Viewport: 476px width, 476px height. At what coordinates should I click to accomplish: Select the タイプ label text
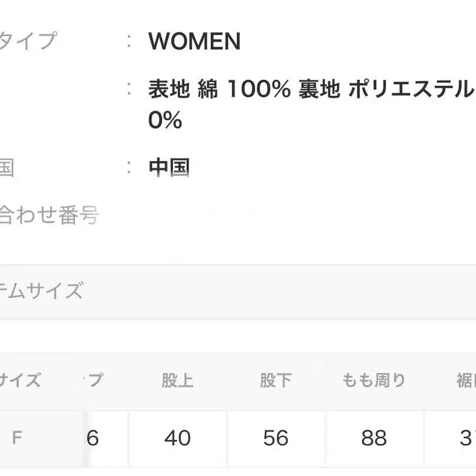(28, 41)
